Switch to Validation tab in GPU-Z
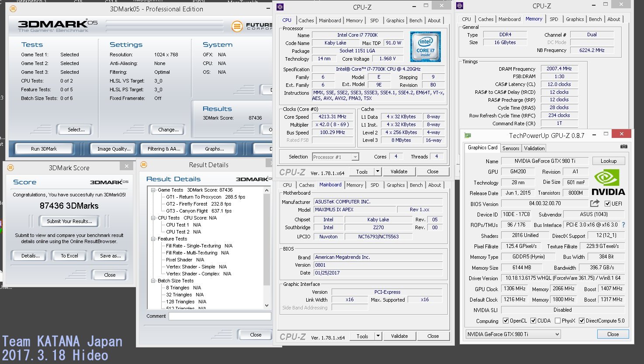The image size is (644, 364). point(534,148)
